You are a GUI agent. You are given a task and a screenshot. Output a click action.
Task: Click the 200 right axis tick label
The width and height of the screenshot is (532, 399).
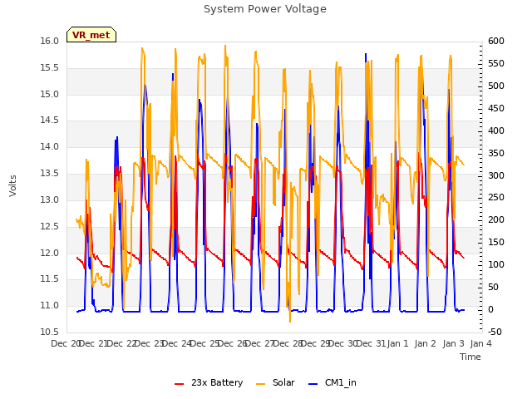[496, 219]
